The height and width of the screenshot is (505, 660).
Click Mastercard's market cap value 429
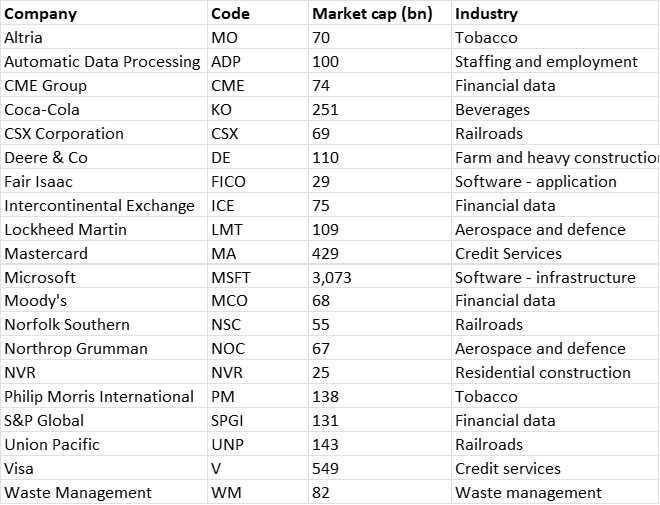tap(326, 253)
